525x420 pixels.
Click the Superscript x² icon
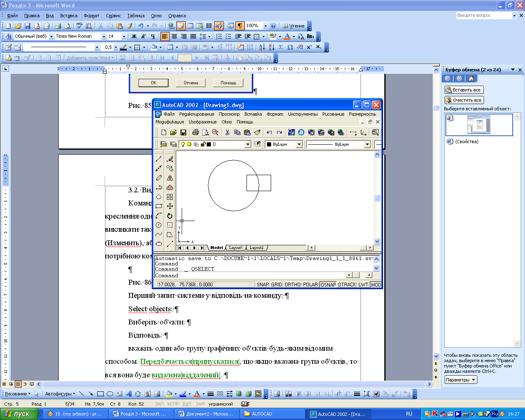point(309,47)
